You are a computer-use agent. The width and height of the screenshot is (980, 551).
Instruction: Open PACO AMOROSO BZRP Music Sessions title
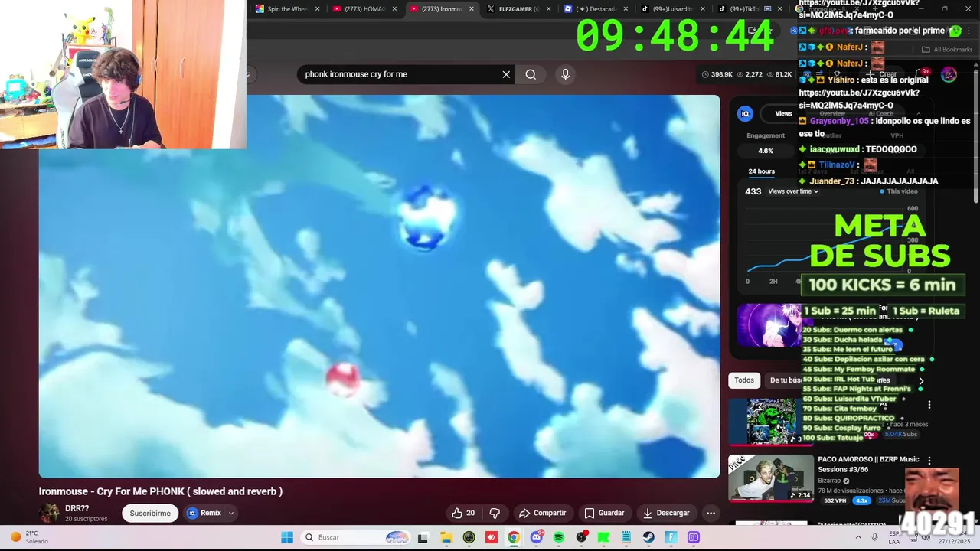(868, 465)
